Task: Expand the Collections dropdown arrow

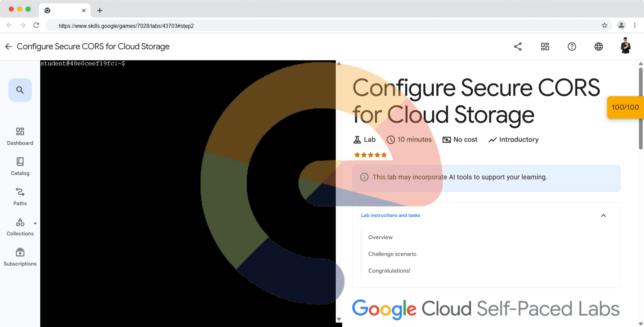Action: click(35, 223)
